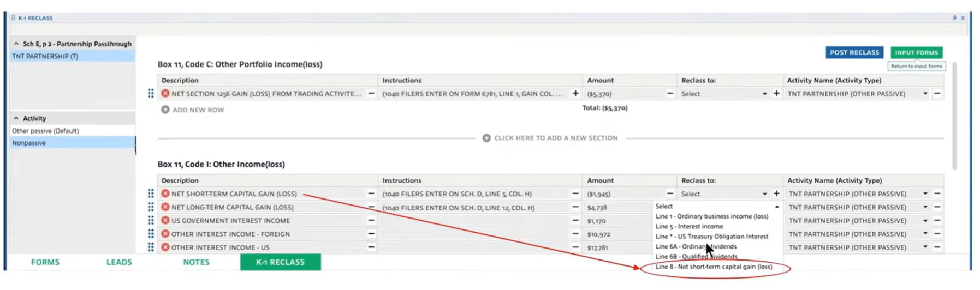Select TNT PARTNERSHIP (T) in the passthrough list
Viewport: 980px width, 290px height.
[73, 56]
